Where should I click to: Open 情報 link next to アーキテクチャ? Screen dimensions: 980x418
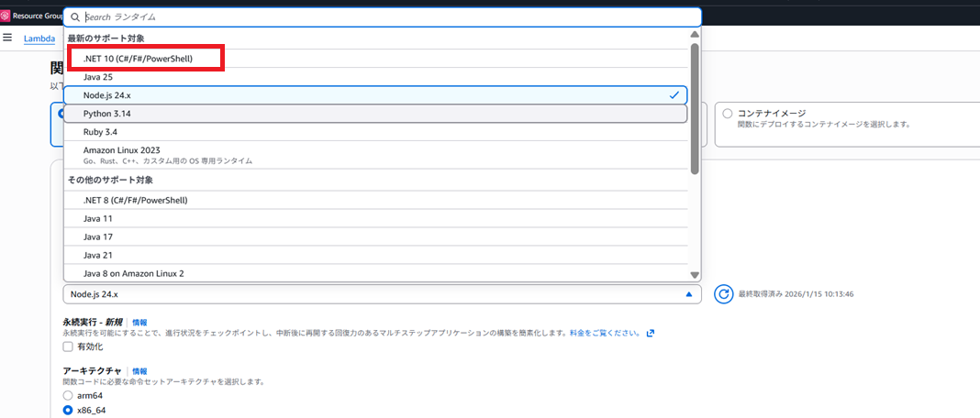(139, 371)
